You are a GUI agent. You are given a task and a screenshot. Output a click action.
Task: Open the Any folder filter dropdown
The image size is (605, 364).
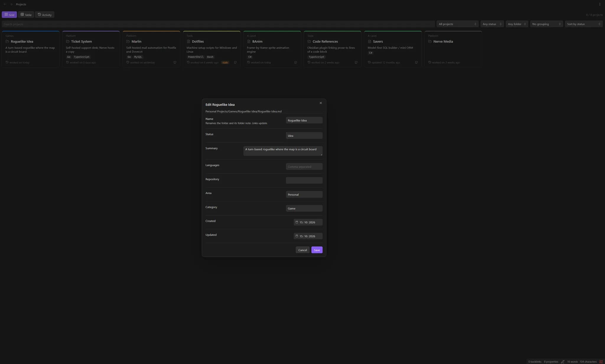pyautogui.click(x=517, y=24)
